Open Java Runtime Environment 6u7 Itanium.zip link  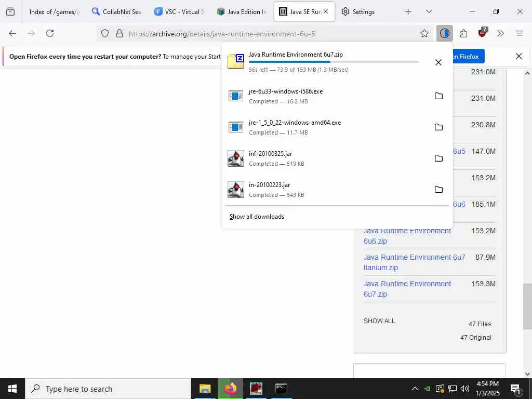click(x=414, y=262)
